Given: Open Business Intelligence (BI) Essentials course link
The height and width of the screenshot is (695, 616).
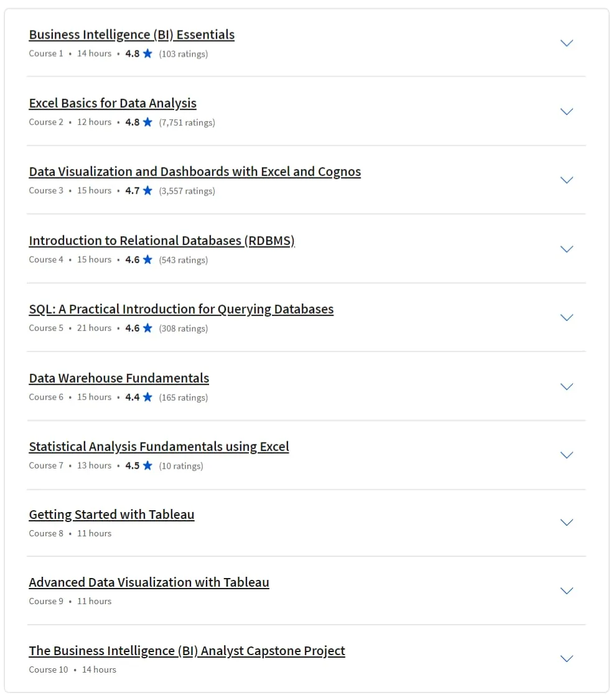Looking at the screenshot, I should [x=132, y=35].
